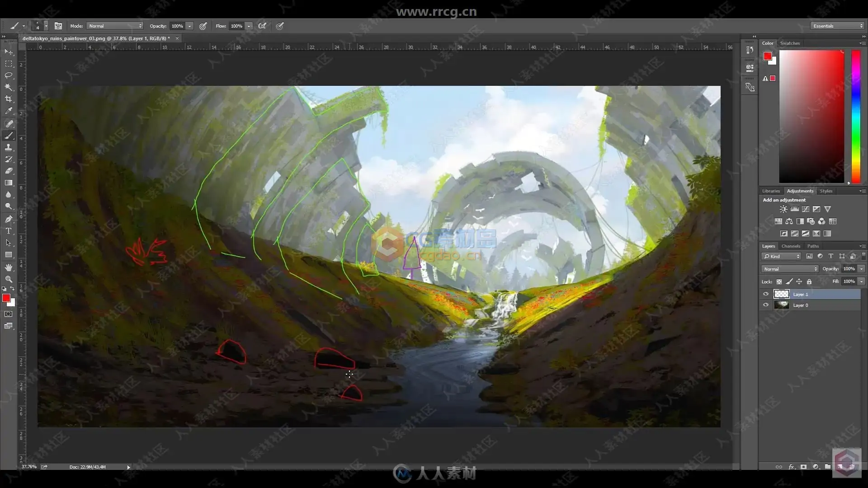The image size is (868, 488).
Task: Open the Essentials workspace dropdown
Action: click(x=837, y=26)
